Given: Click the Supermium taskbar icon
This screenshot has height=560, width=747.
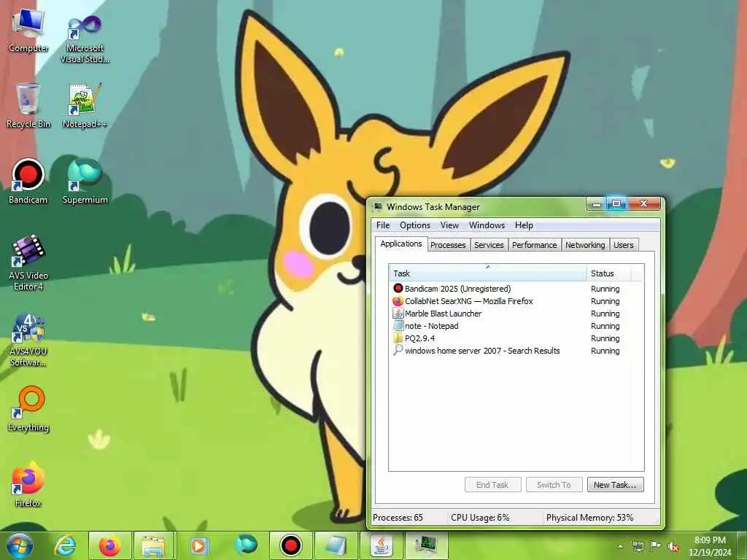Looking at the screenshot, I should [245, 545].
